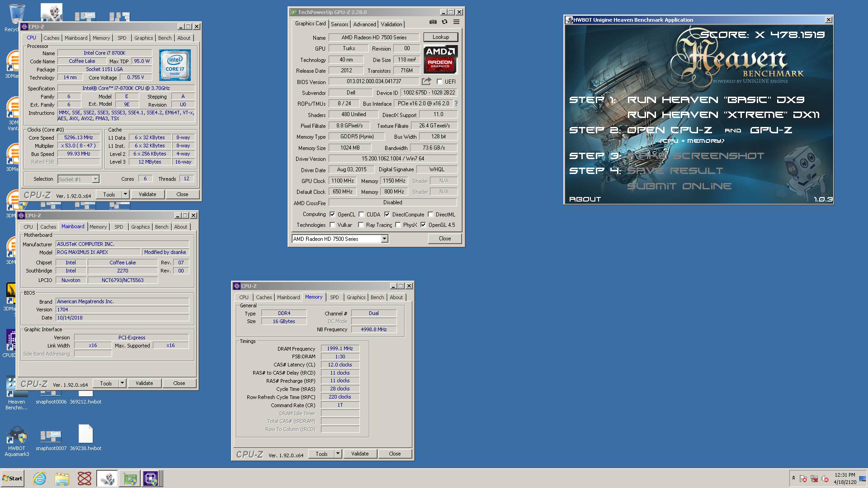Screen dimensions: 868x488
Task: Click the Lookup button in GPU-Z
Action: pyautogui.click(x=441, y=37)
